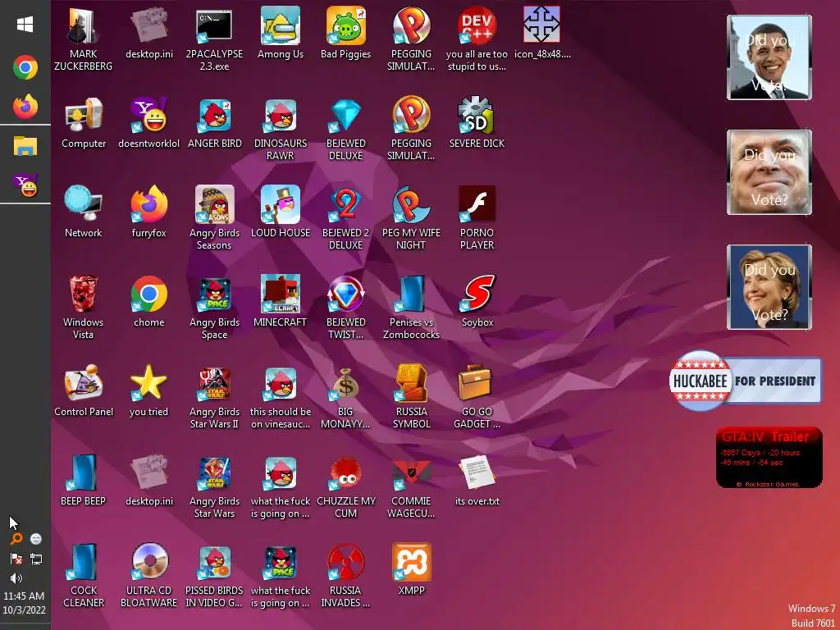This screenshot has width=840, height=630.
Task: Select the ULTRA CD BLOATWARE disc icon
Action: (x=149, y=575)
